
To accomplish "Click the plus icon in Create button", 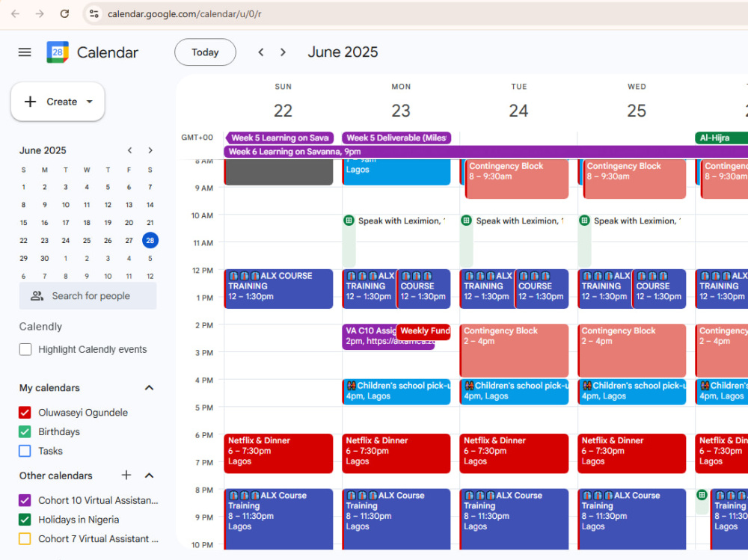I will [30, 102].
